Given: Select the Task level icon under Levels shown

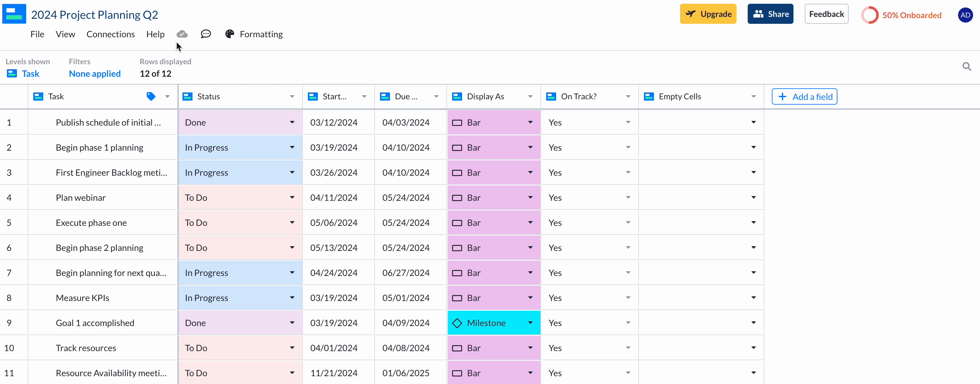Looking at the screenshot, I should (x=12, y=74).
